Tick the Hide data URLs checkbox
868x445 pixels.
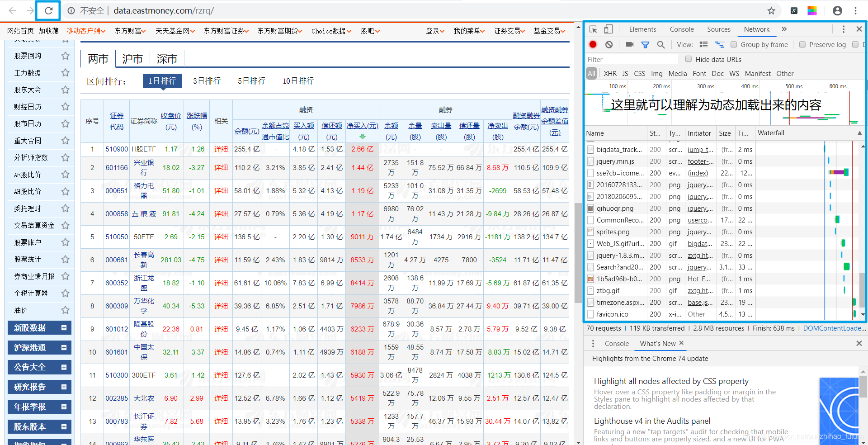point(689,59)
